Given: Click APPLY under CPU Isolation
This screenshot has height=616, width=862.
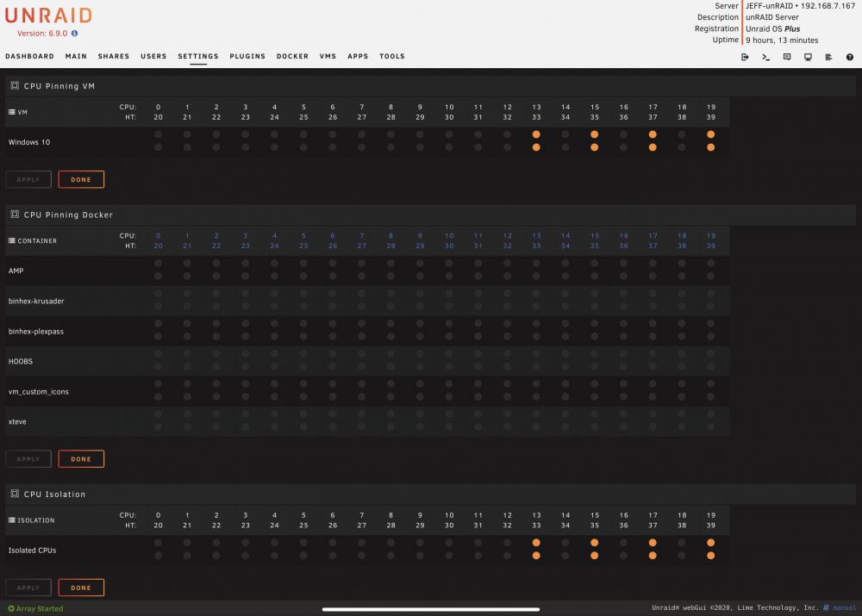Looking at the screenshot, I should point(28,588).
